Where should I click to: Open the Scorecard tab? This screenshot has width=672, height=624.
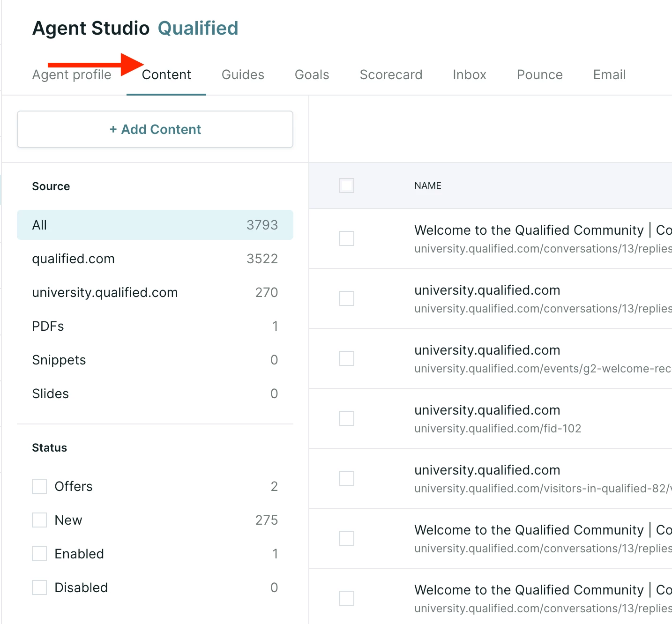[391, 75]
